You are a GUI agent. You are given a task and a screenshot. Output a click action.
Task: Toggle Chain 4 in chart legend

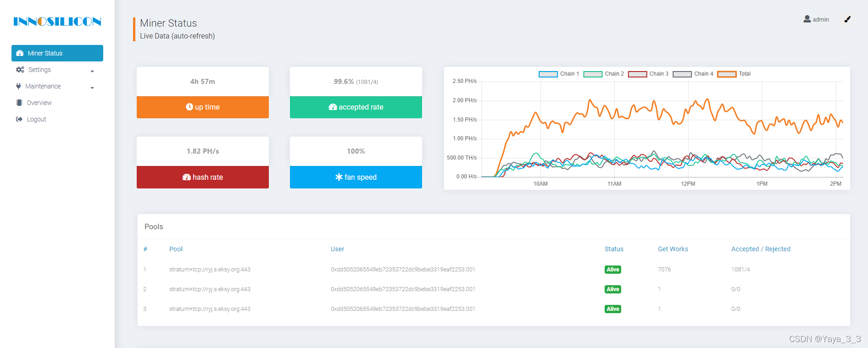click(693, 74)
